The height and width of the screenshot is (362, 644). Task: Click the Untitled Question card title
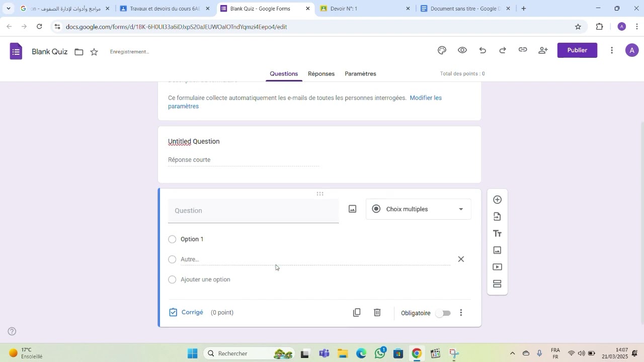point(194,142)
